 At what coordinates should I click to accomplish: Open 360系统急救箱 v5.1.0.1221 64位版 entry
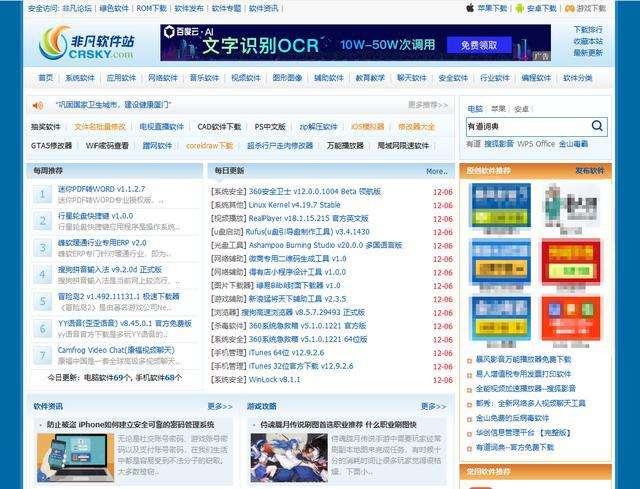click(308, 339)
